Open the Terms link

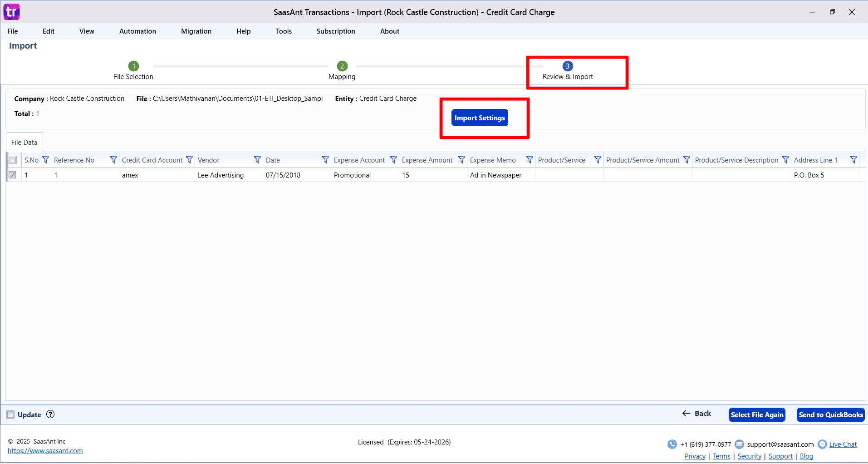coord(721,456)
